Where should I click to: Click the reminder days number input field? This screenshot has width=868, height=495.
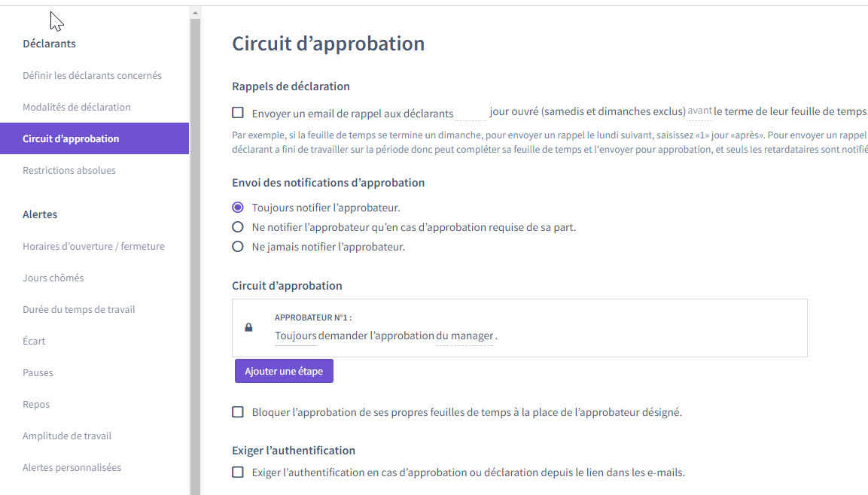coord(471,113)
